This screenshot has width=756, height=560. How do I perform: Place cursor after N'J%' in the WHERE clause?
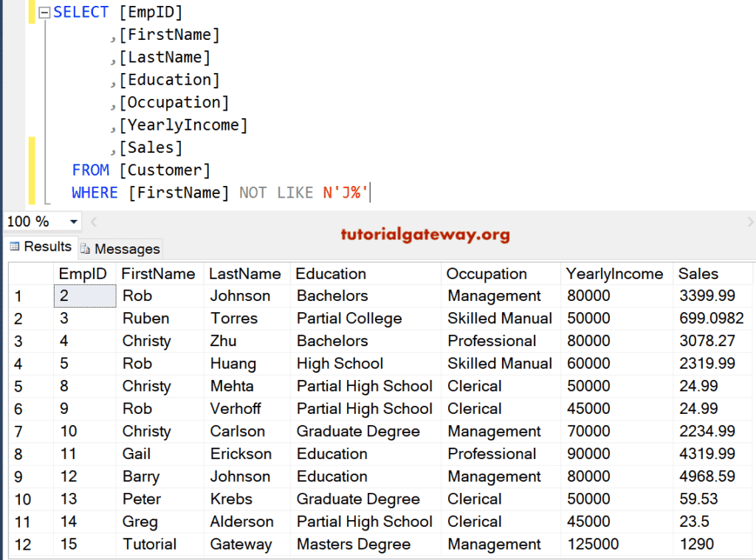coord(369,192)
